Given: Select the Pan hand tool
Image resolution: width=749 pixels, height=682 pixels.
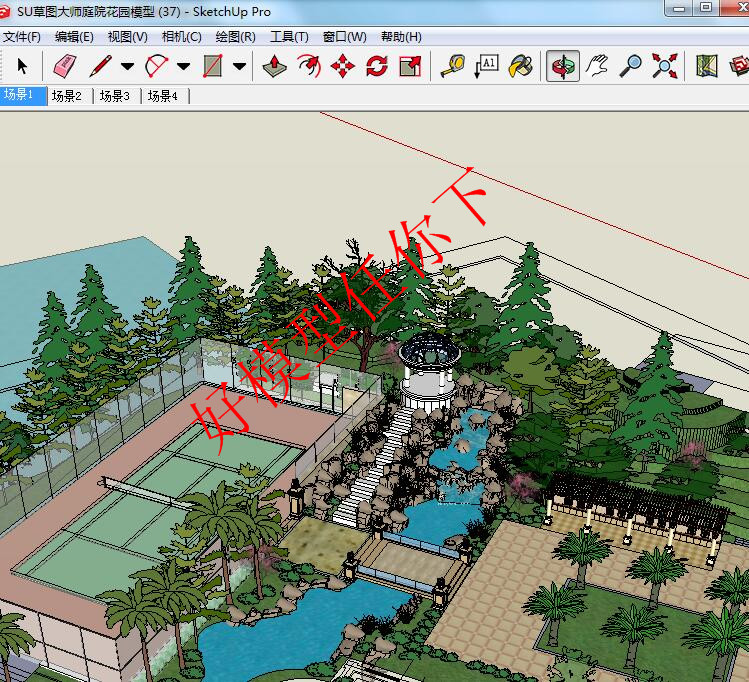Looking at the screenshot, I should pos(597,66).
